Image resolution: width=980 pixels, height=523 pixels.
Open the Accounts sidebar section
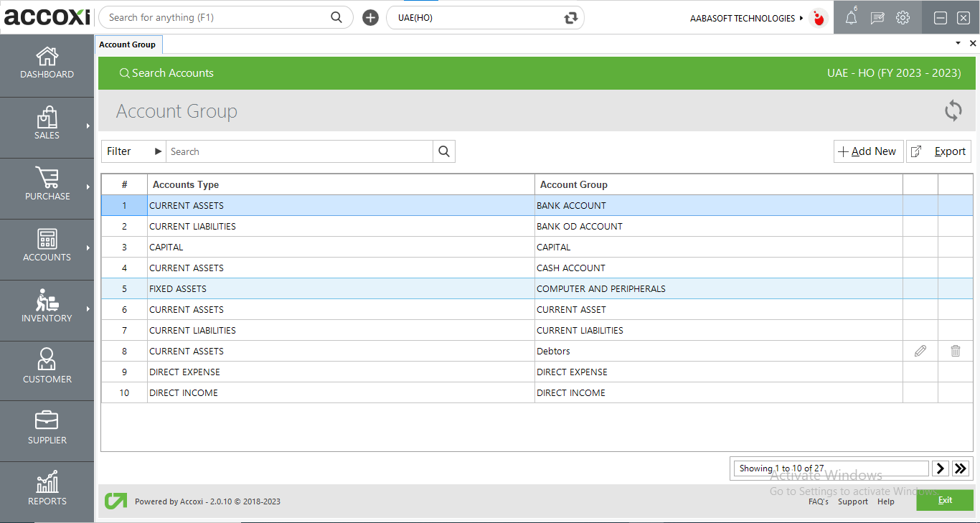(47, 248)
